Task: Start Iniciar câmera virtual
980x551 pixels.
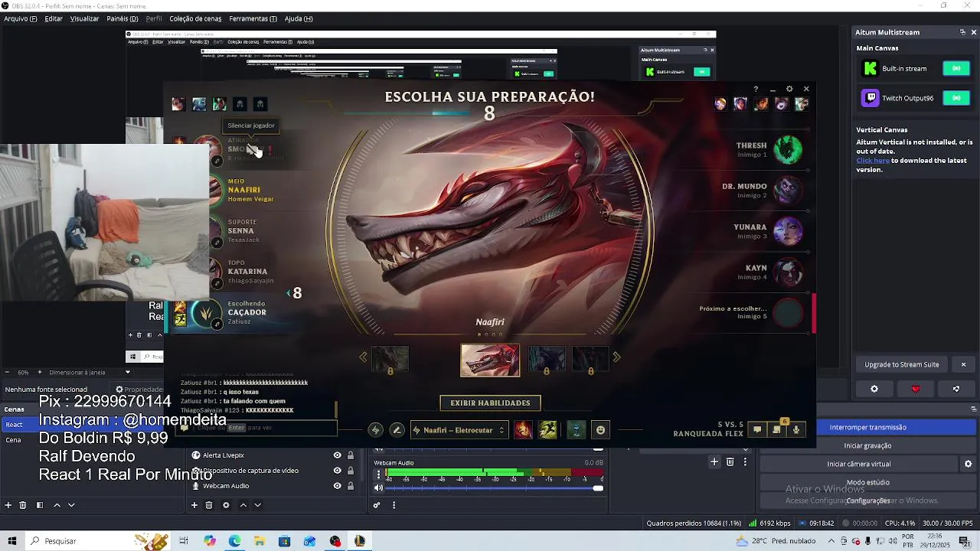Action: pos(858,464)
